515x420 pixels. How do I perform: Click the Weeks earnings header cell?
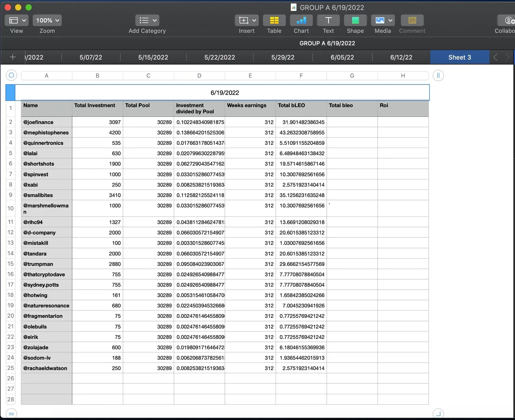(x=250, y=109)
